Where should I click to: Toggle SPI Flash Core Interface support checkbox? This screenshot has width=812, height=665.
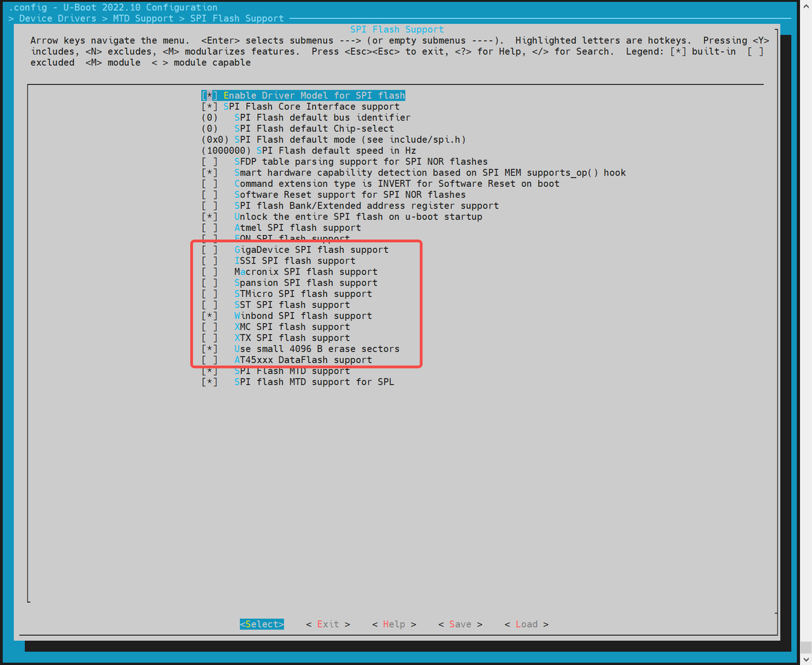311,107
